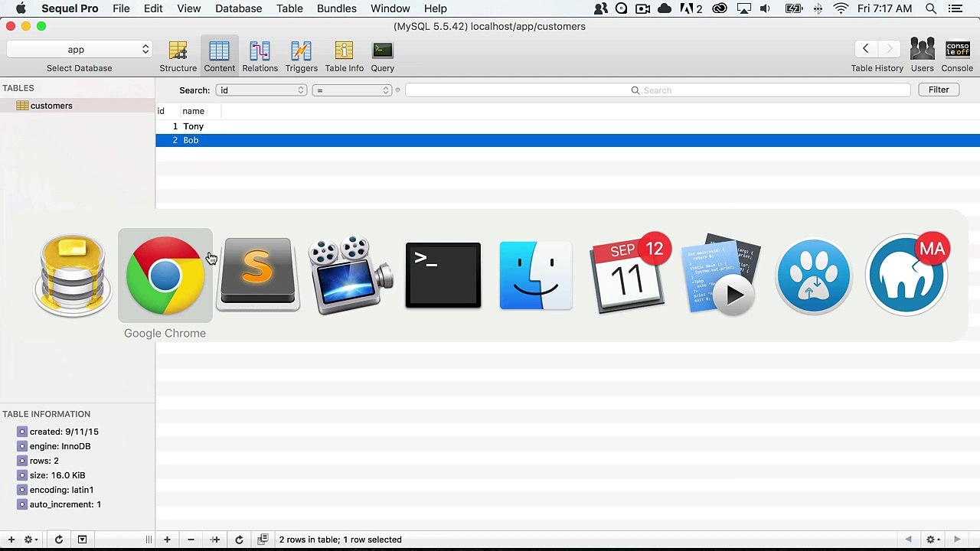Click the Filter button
This screenshot has width=980, height=551.
coord(939,90)
